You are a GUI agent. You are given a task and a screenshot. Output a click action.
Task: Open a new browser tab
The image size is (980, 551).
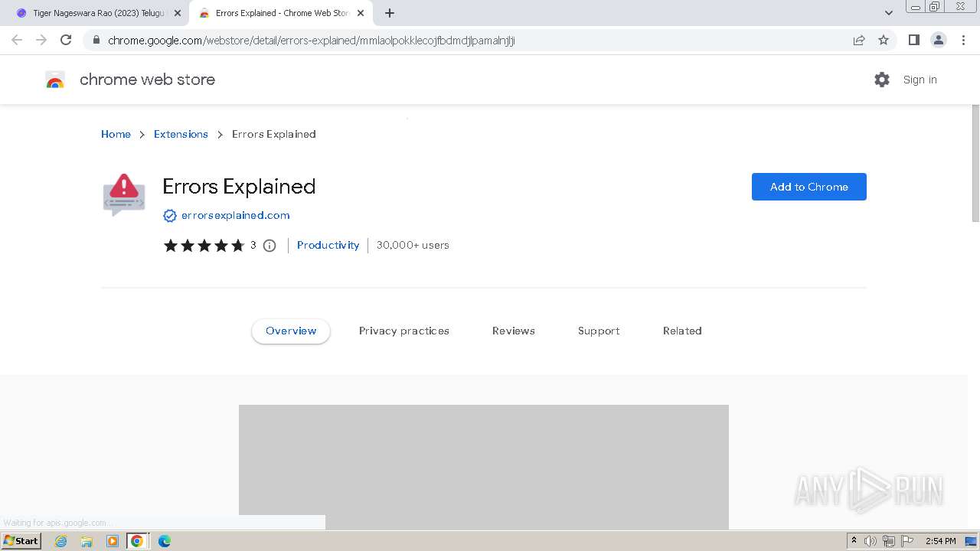(x=390, y=13)
